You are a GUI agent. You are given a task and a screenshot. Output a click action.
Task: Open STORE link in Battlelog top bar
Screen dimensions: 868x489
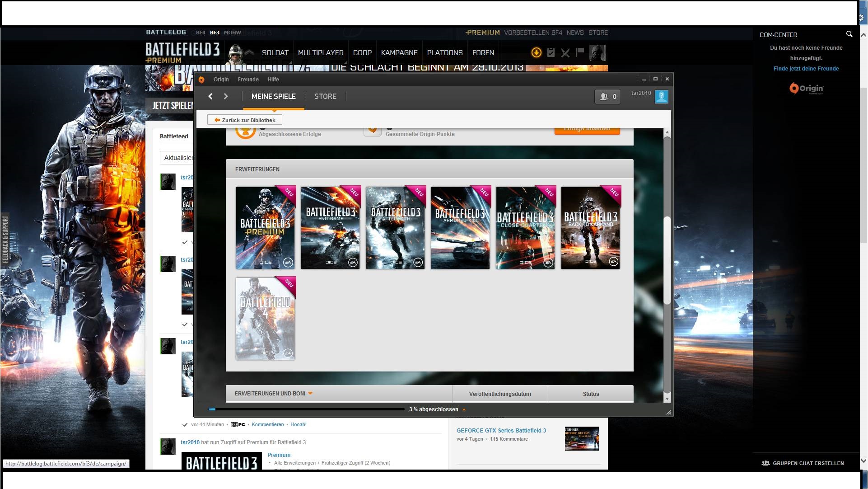point(598,33)
